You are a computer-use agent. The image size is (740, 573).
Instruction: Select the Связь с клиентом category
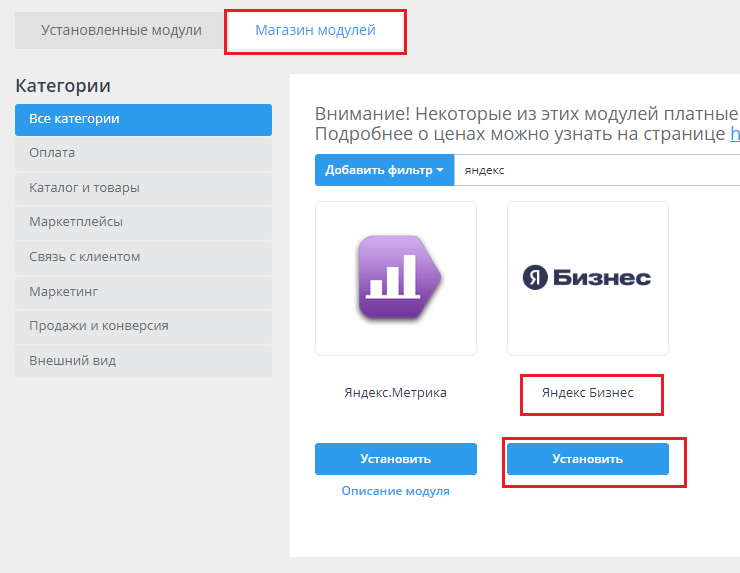click(x=143, y=257)
